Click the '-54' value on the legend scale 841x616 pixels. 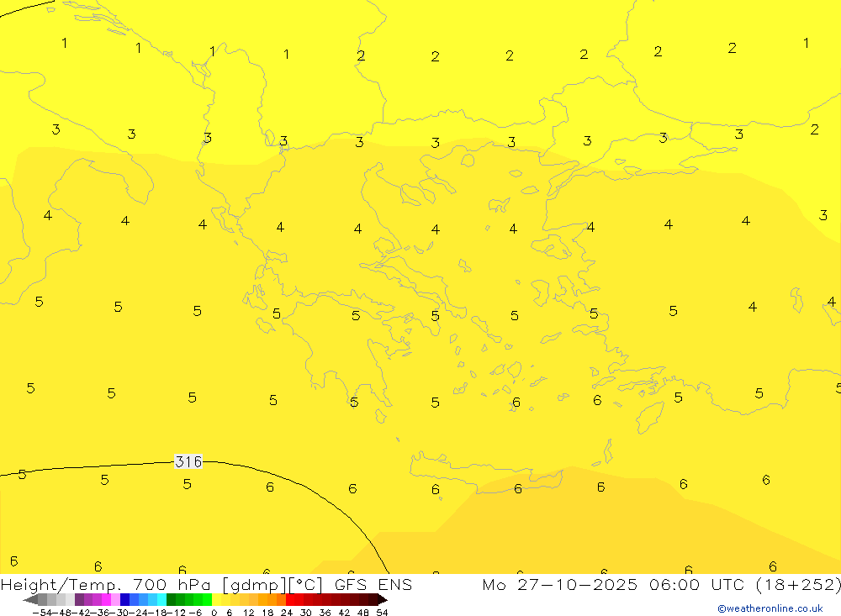pyautogui.click(x=43, y=613)
